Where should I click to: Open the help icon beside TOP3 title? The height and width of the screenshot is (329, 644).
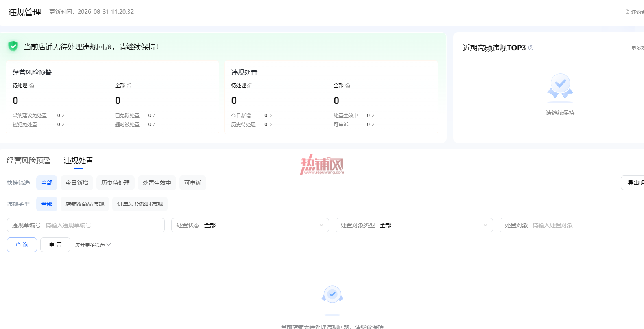[531, 48]
